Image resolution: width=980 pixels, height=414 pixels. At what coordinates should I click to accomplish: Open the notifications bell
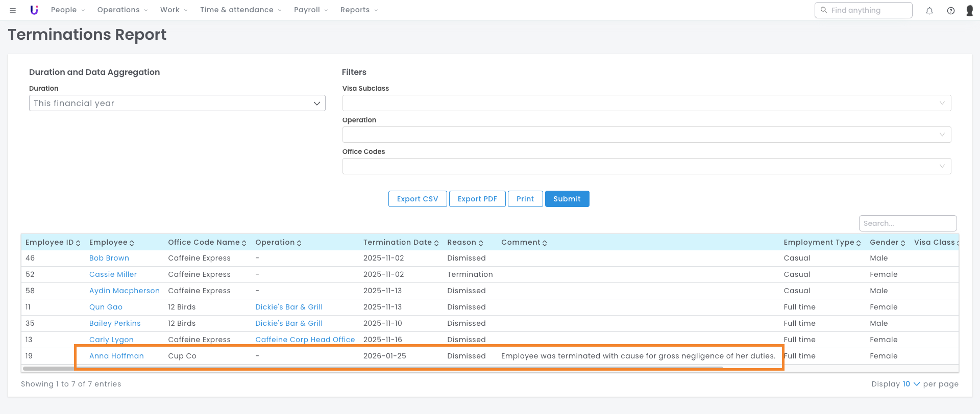tap(929, 11)
